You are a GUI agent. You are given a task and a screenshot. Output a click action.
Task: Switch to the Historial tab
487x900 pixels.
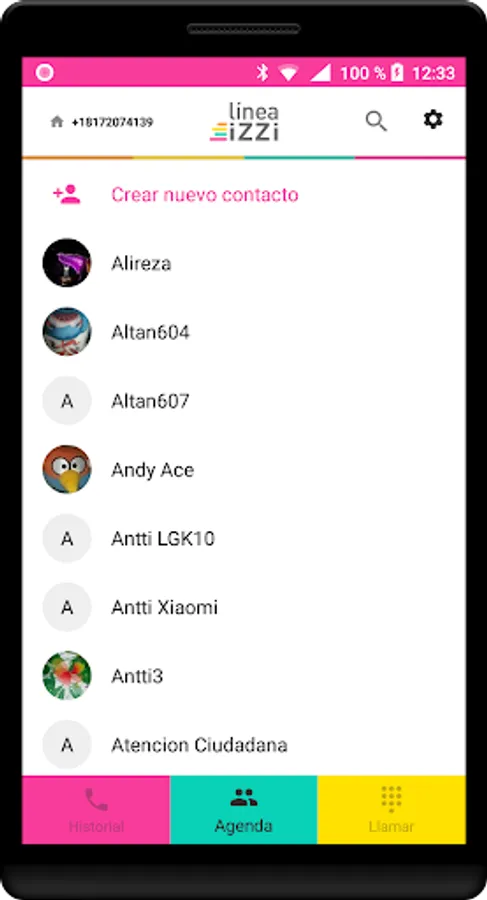pos(96,809)
